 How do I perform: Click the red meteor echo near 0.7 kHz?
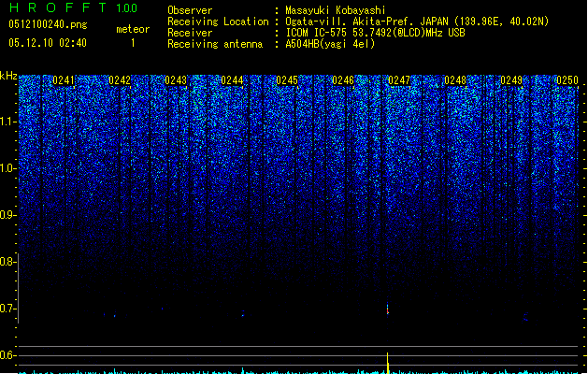[x=388, y=309]
